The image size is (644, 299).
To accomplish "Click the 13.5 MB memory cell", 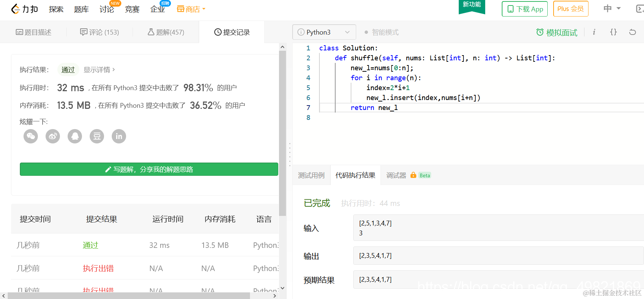I will pyautogui.click(x=215, y=245).
